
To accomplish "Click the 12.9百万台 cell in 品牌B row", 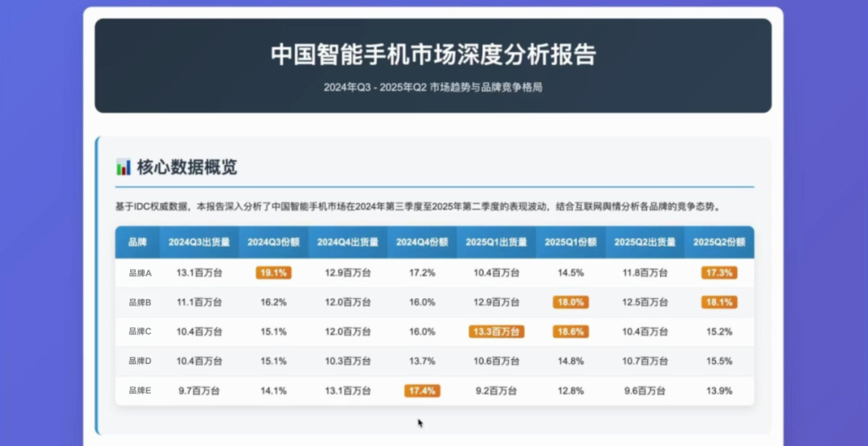I will (x=496, y=302).
